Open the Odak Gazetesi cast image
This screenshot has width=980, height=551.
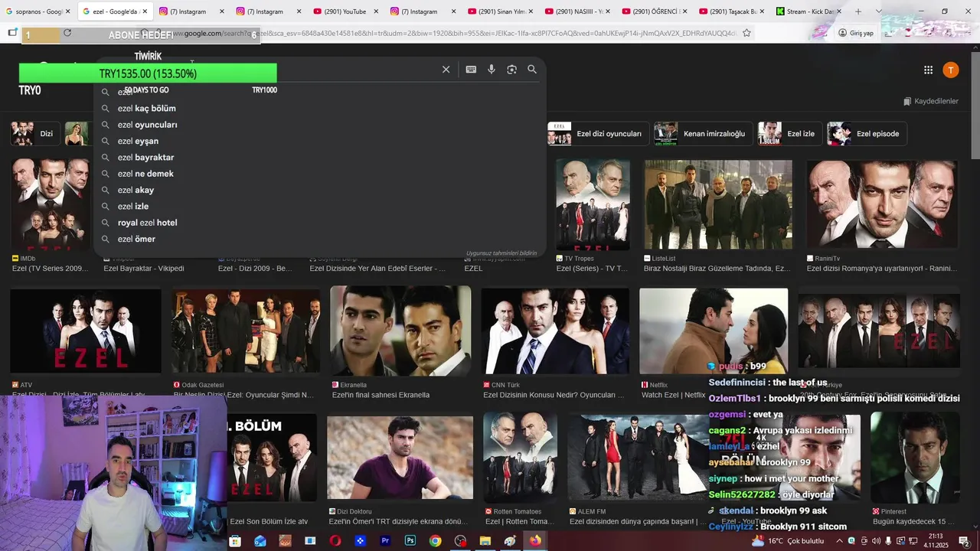coord(246,331)
